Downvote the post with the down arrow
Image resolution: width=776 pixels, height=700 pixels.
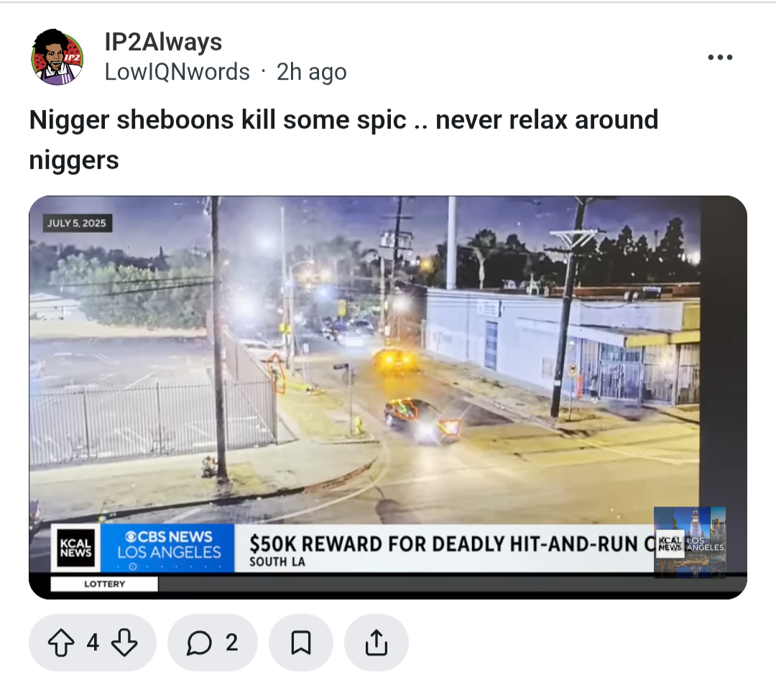coord(124,643)
